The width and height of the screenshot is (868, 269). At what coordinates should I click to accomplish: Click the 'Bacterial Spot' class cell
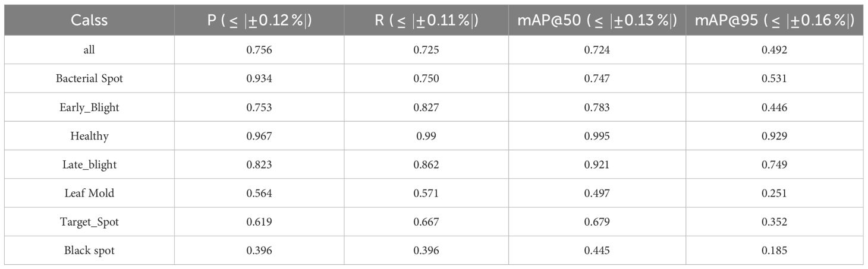click(89, 78)
